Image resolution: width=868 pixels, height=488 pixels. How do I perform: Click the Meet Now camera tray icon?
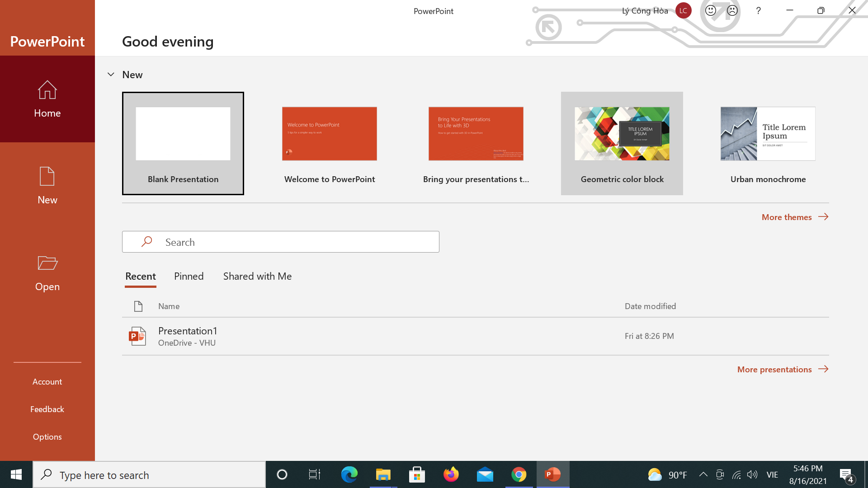click(x=720, y=474)
